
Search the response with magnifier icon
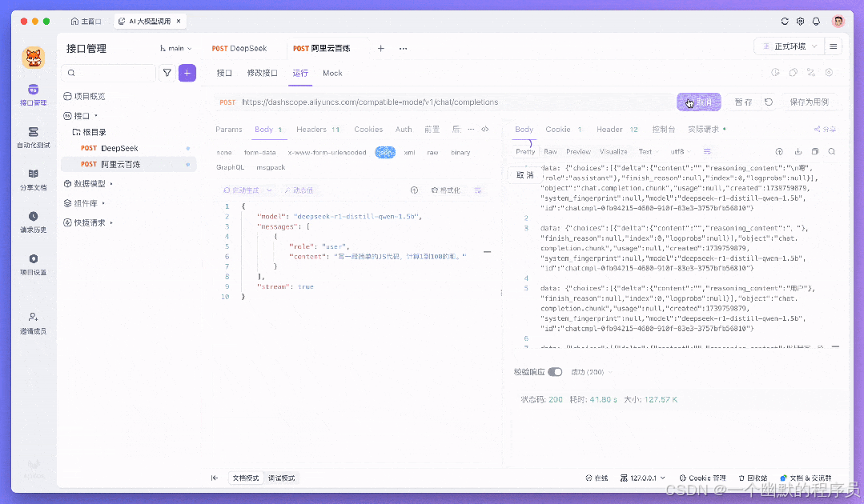coord(831,151)
